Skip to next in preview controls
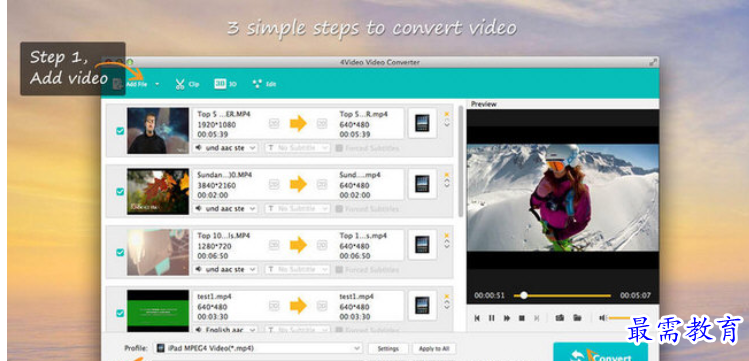Viewport: 749px width, 361px height. (536, 318)
